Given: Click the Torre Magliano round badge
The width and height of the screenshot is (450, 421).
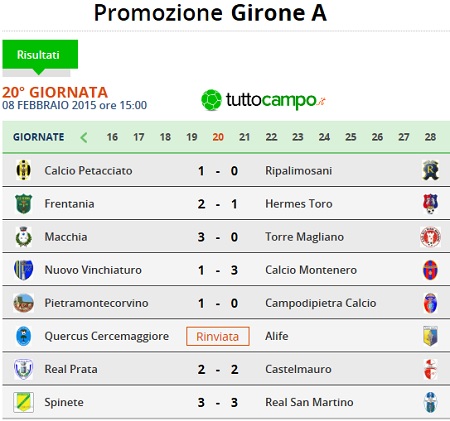Looking at the screenshot, I should [x=430, y=237].
